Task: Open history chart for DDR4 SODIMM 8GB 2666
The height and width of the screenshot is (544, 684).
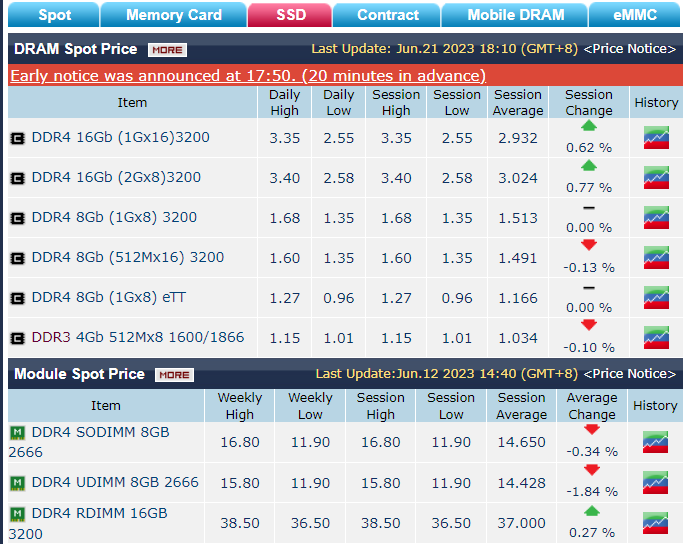Action: (655, 442)
